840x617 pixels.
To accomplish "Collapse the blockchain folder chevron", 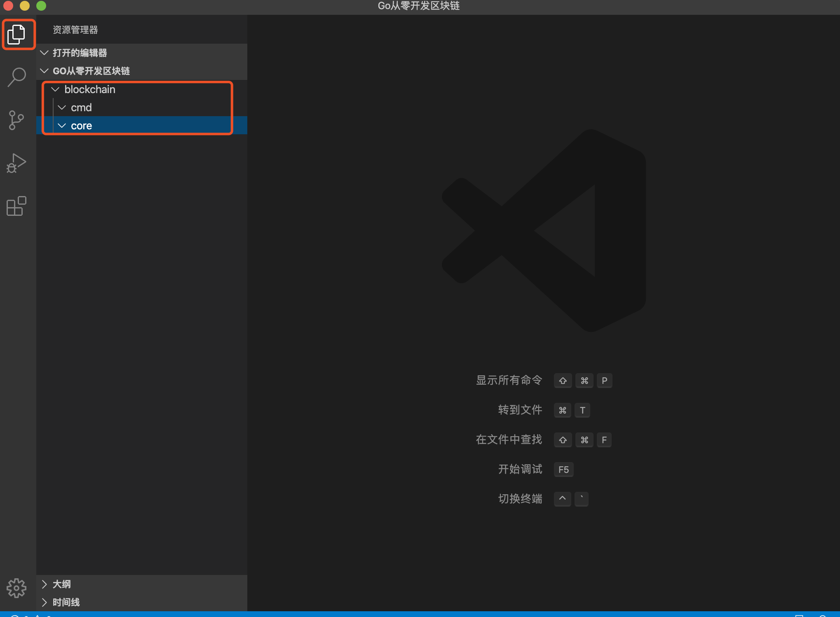I will pyautogui.click(x=55, y=89).
